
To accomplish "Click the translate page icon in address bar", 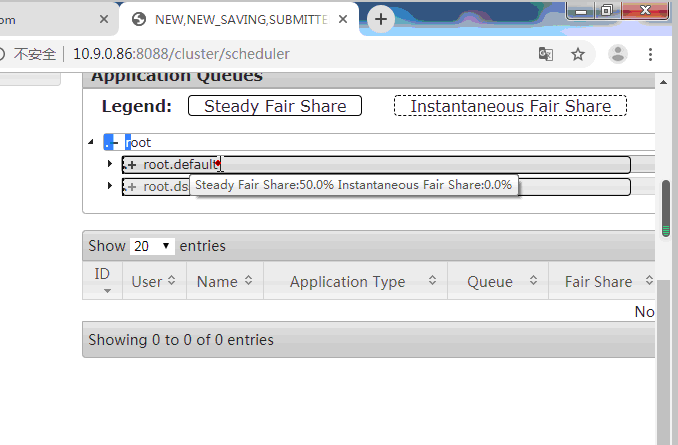I will point(546,54).
